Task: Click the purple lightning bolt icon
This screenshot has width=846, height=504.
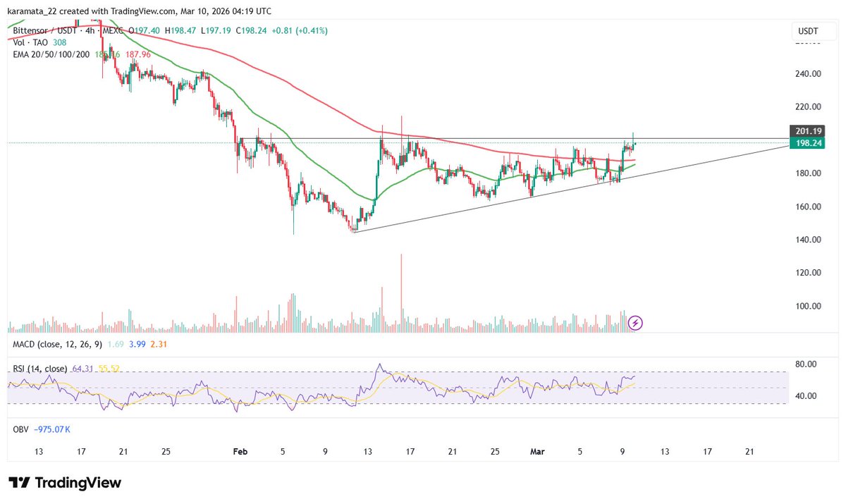Action: (635, 323)
